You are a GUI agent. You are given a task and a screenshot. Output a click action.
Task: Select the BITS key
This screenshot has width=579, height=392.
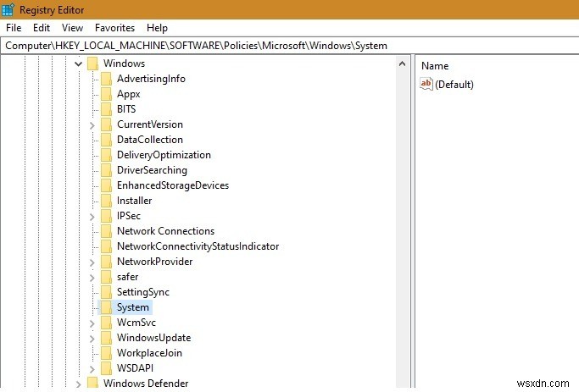coord(126,109)
